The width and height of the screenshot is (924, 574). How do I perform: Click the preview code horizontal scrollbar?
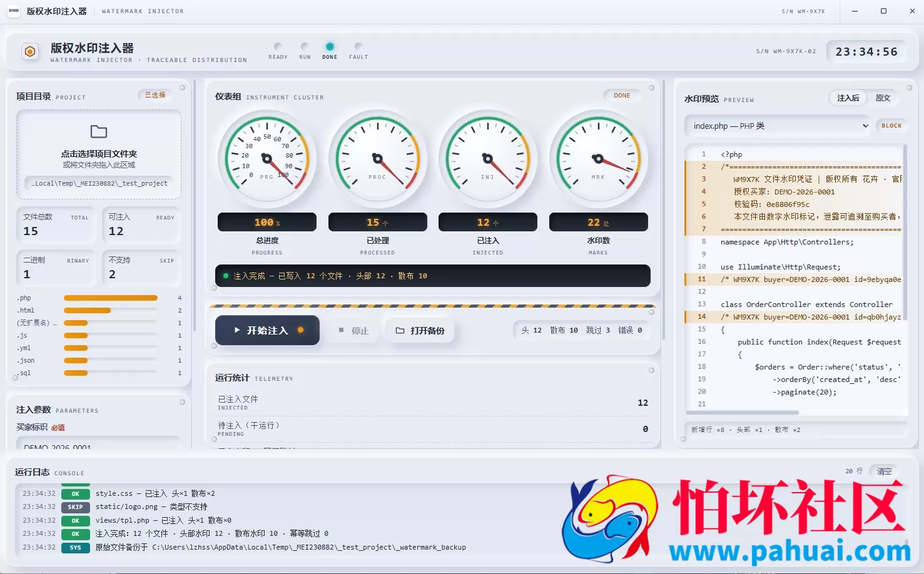pyautogui.click(x=743, y=413)
